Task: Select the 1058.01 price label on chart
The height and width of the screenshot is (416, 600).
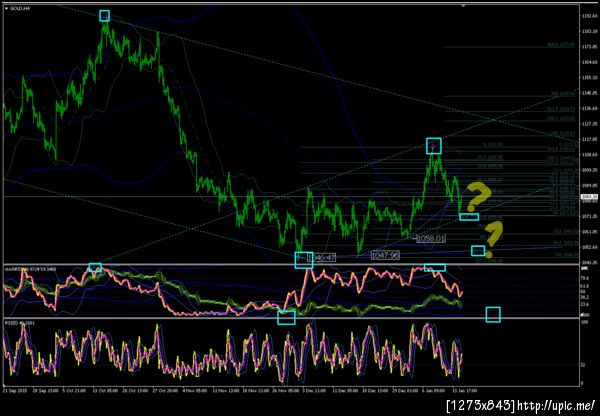Action: (431, 239)
